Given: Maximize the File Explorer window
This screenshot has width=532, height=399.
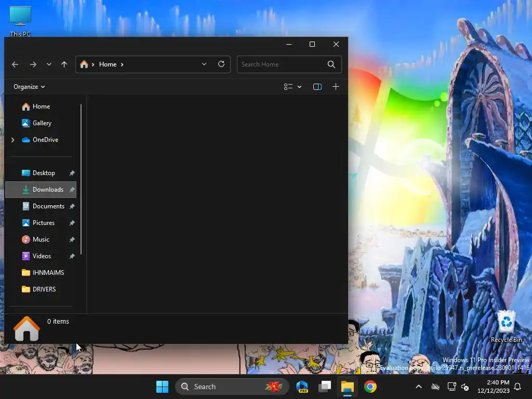Looking at the screenshot, I should click(x=312, y=44).
